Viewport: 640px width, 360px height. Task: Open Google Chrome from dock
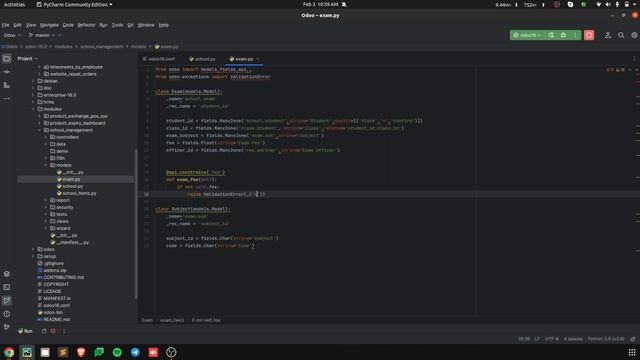[9, 352]
